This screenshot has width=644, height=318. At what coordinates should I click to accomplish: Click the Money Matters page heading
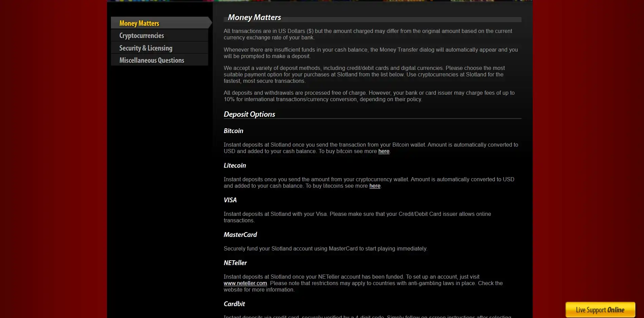coord(254,17)
